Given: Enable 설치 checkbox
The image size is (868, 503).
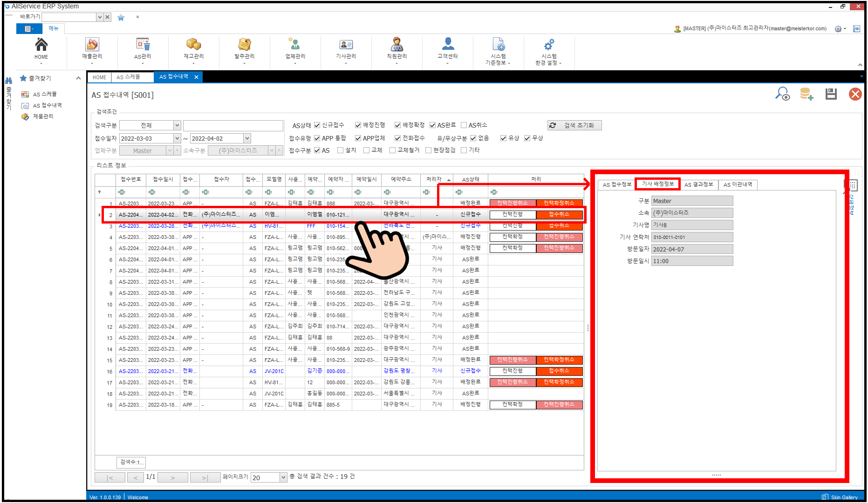Looking at the screenshot, I should [x=340, y=150].
